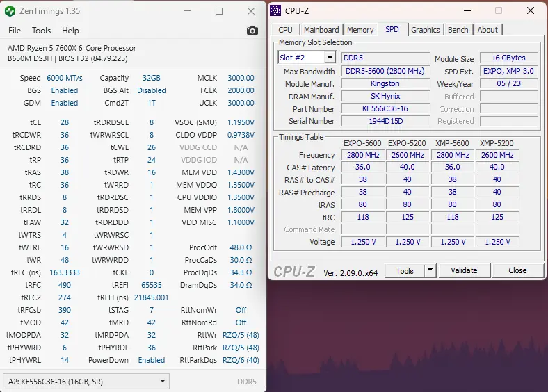Expand the Tools button dropdown arrow
The image size is (548, 392).
coord(430,270)
